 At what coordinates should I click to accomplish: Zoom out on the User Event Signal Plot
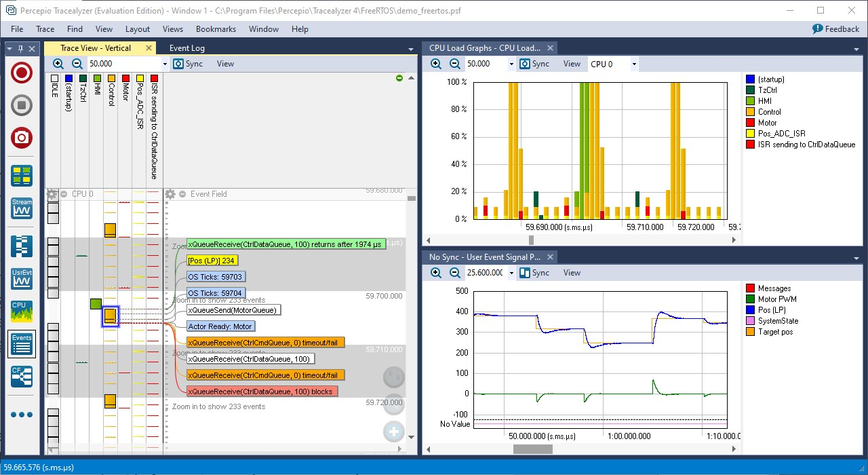(455, 273)
